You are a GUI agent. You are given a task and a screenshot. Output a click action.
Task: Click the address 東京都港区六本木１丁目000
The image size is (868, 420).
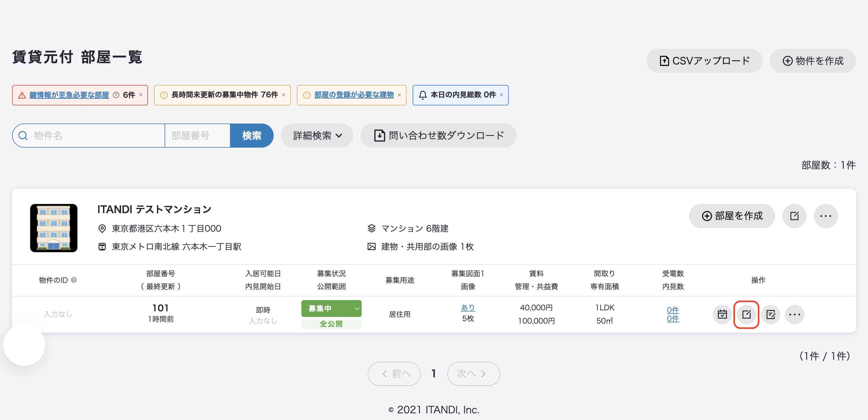[x=166, y=229]
